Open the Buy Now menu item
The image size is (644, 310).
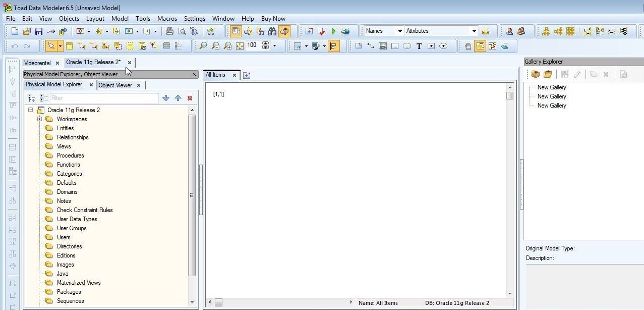point(273,19)
